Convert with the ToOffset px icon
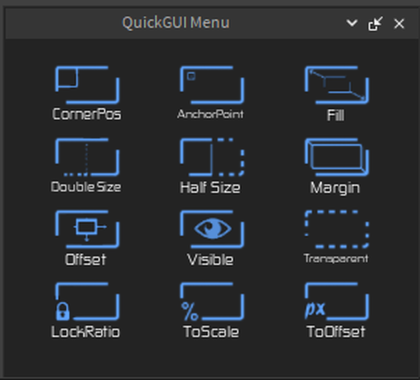This screenshot has width=420, height=380. click(337, 301)
